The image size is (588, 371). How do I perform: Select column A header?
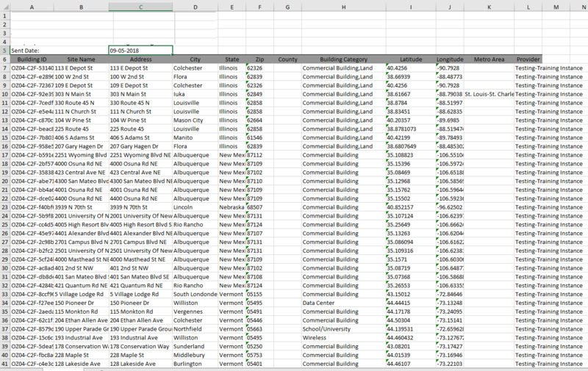[x=32, y=7]
